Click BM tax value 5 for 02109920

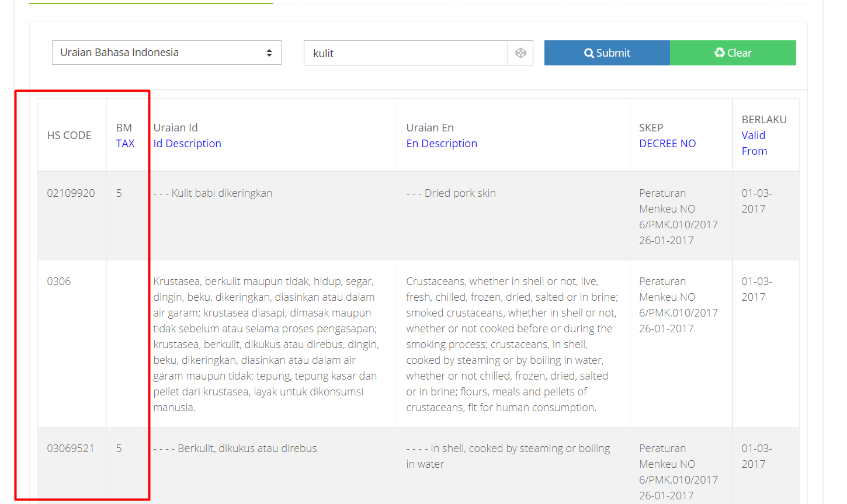[119, 193]
